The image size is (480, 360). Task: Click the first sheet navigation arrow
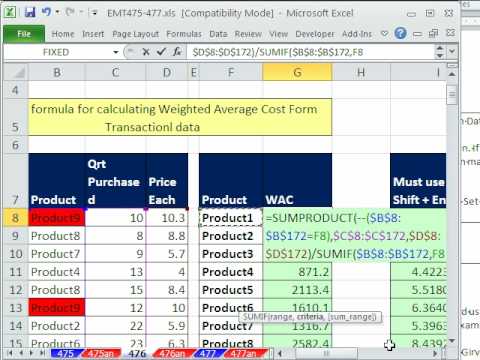pyautogui.click(x=10, y=353)
